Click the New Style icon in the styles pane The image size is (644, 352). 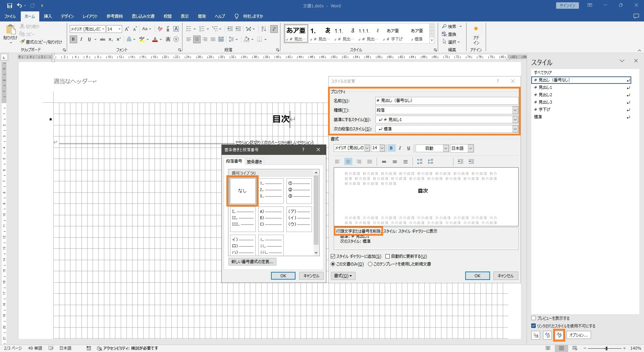[536, 335]
